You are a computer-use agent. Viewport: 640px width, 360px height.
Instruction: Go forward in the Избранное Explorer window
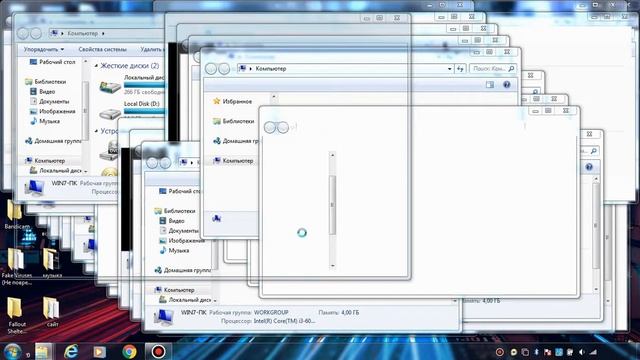point(224,69)
